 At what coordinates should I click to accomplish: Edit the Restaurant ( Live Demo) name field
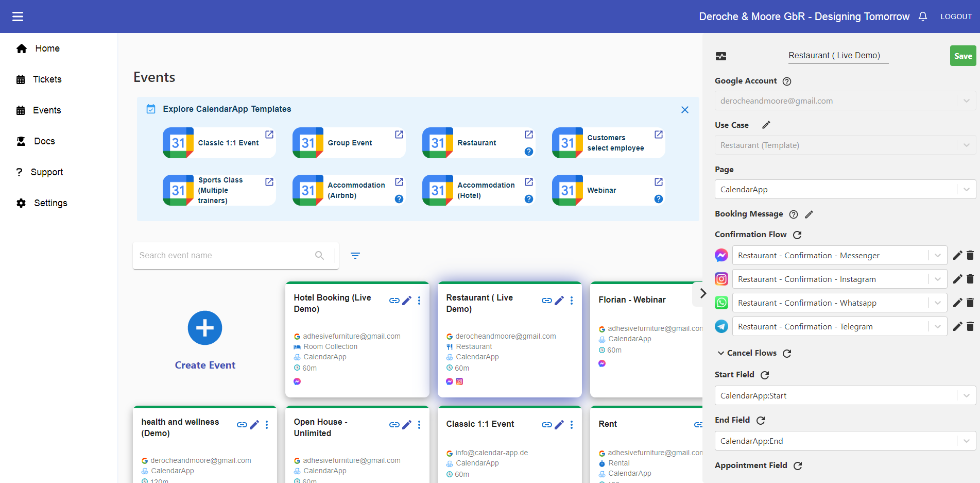[x=838, y=56]
